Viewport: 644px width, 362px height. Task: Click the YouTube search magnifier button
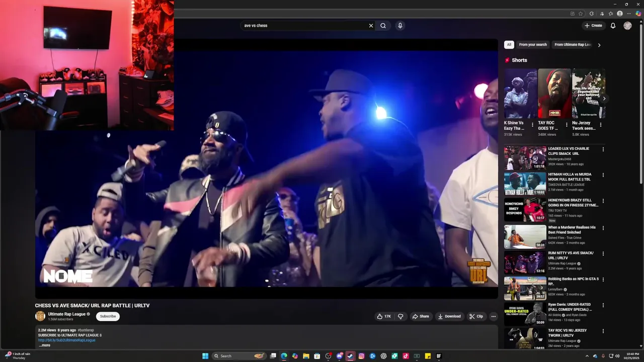click(383, 26)
